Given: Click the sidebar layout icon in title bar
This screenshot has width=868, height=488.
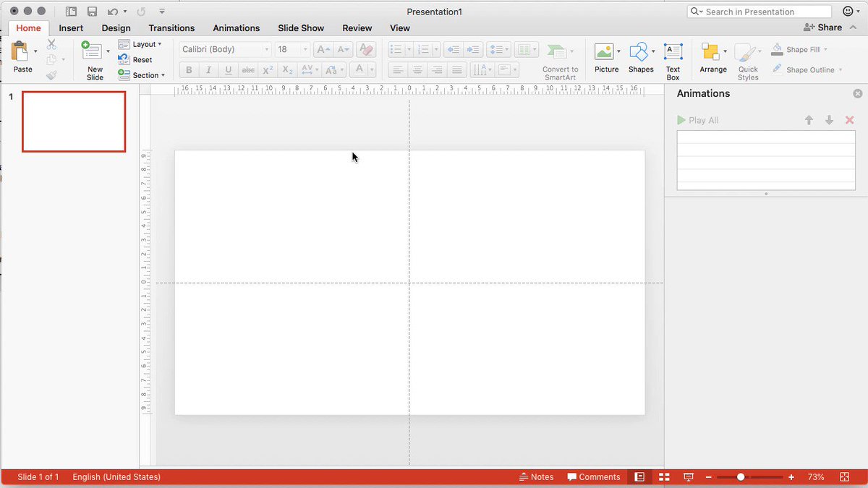Looking at the screenshot, I should pos(71,12).
